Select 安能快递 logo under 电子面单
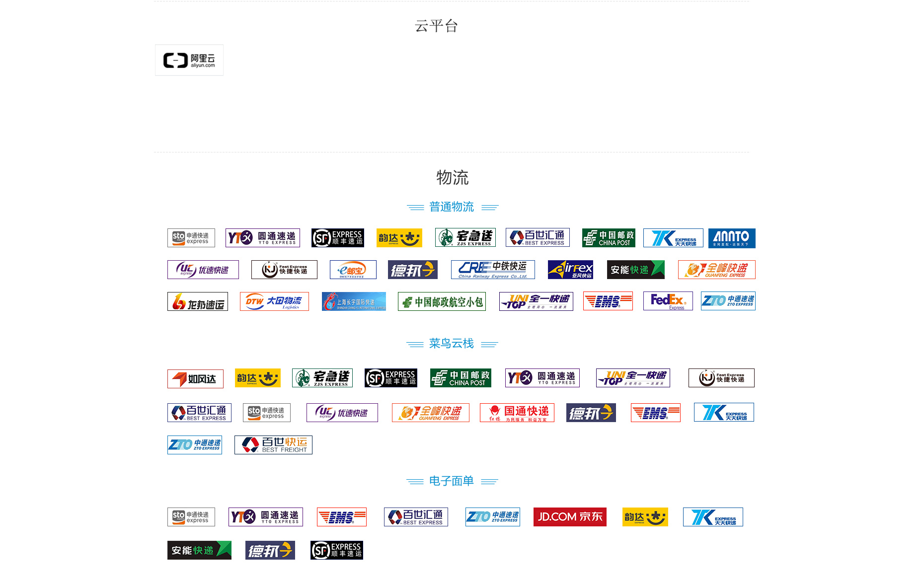The width and height of the screenshot is (924, 582). [x=199, y=550]
